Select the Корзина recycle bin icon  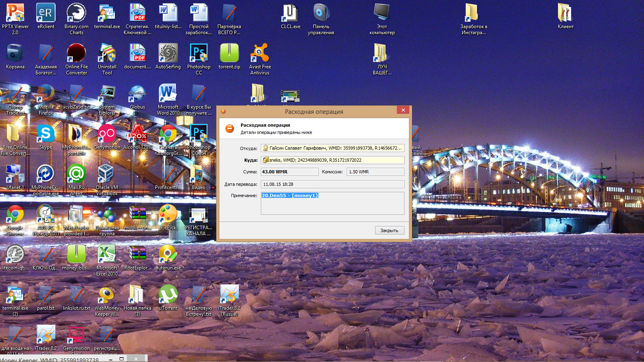(15, 56)
